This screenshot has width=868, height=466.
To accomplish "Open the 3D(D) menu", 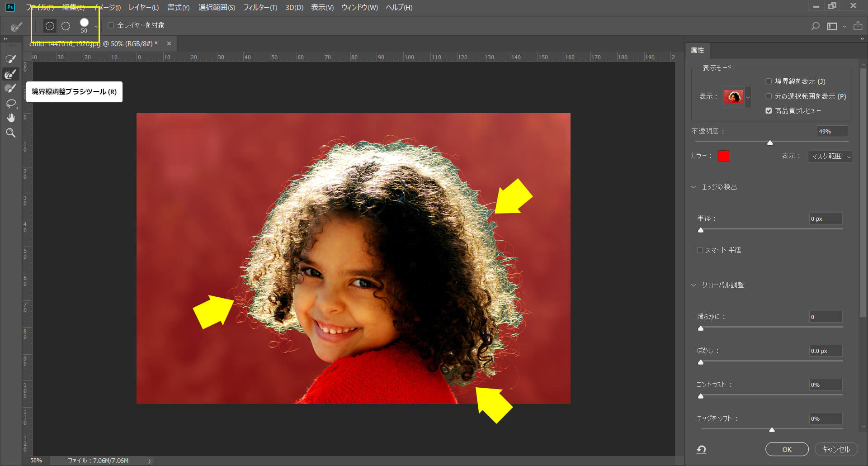I will [294, 8].
